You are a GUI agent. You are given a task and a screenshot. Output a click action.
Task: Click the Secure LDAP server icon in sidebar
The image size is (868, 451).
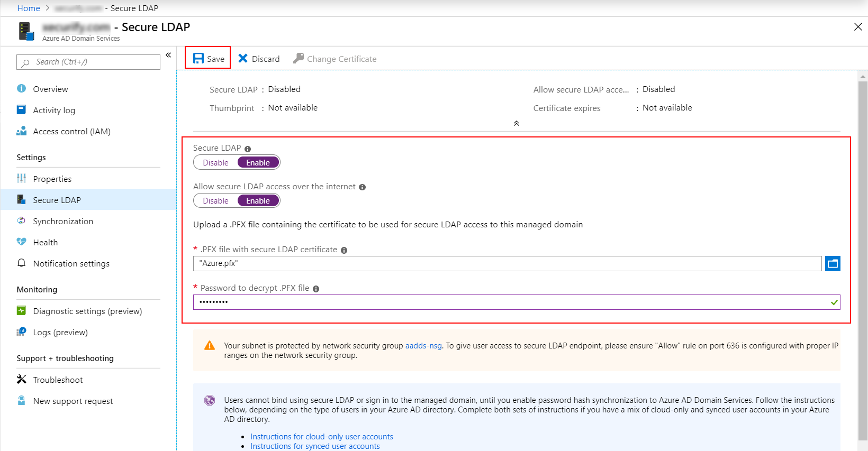point(21,199)
